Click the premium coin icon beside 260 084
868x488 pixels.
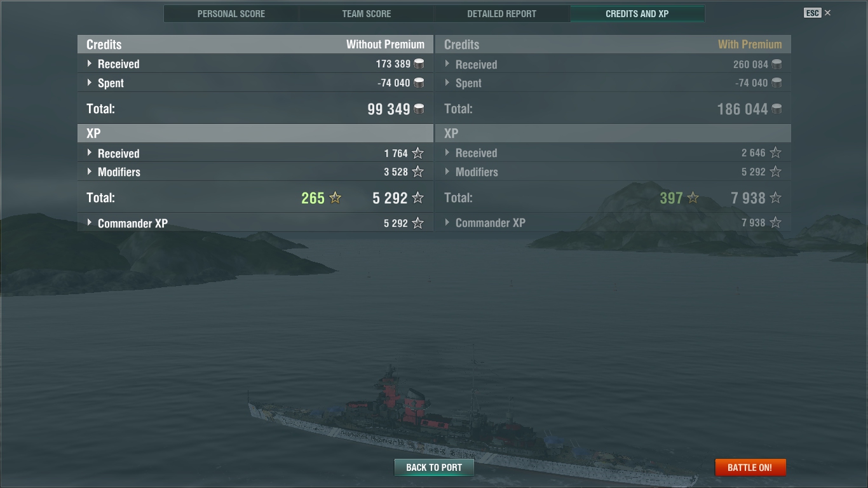pyautogui.click(x=776, y=64)
